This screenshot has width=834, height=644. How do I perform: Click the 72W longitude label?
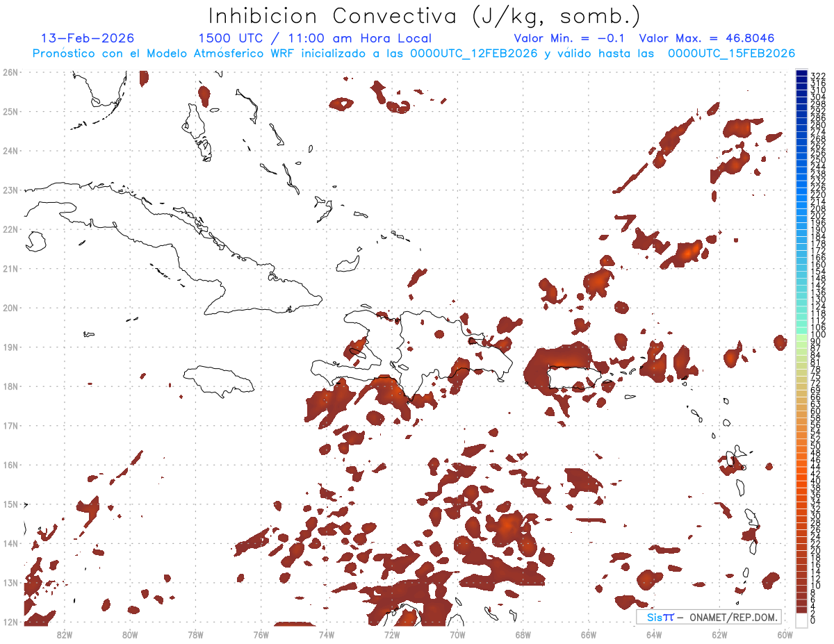tap(392, 634)
